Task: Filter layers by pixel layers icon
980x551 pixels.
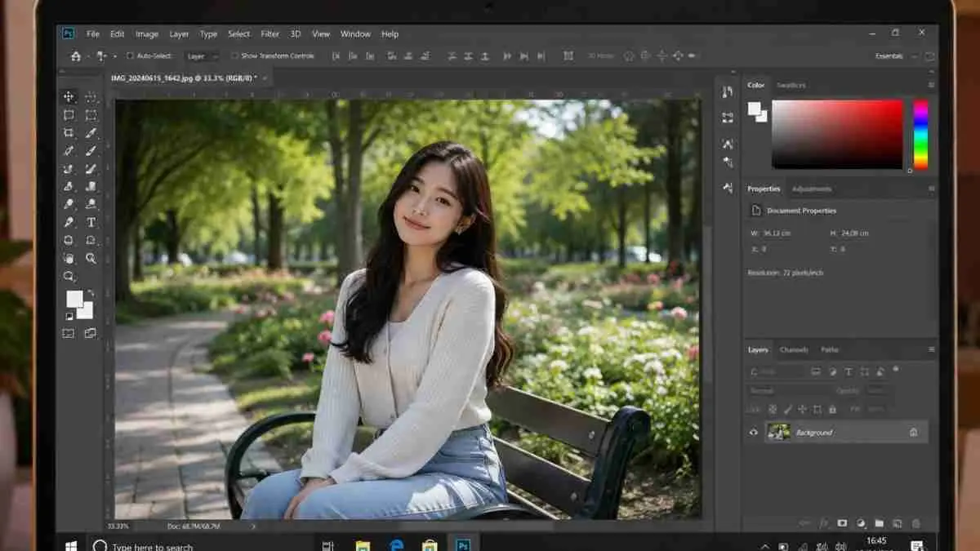Action: pos(816,371)
